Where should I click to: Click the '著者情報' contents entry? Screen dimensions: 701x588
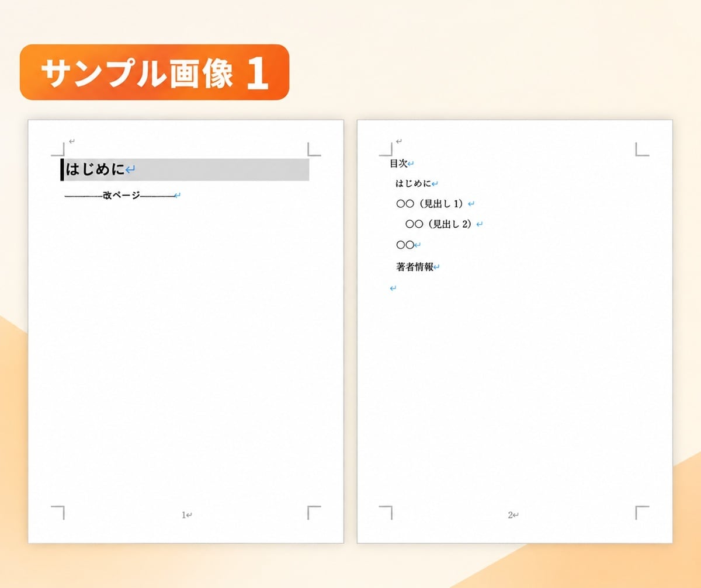pos(415,267)
